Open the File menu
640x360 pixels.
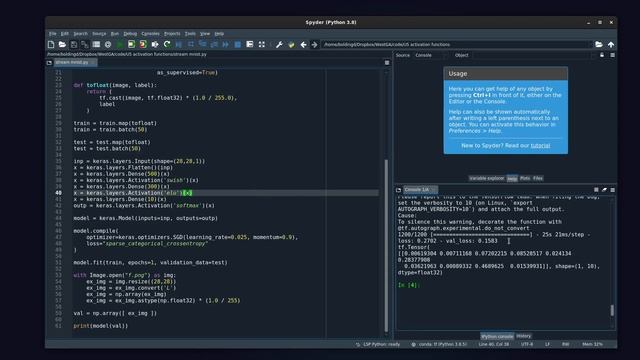click(53, 33)
